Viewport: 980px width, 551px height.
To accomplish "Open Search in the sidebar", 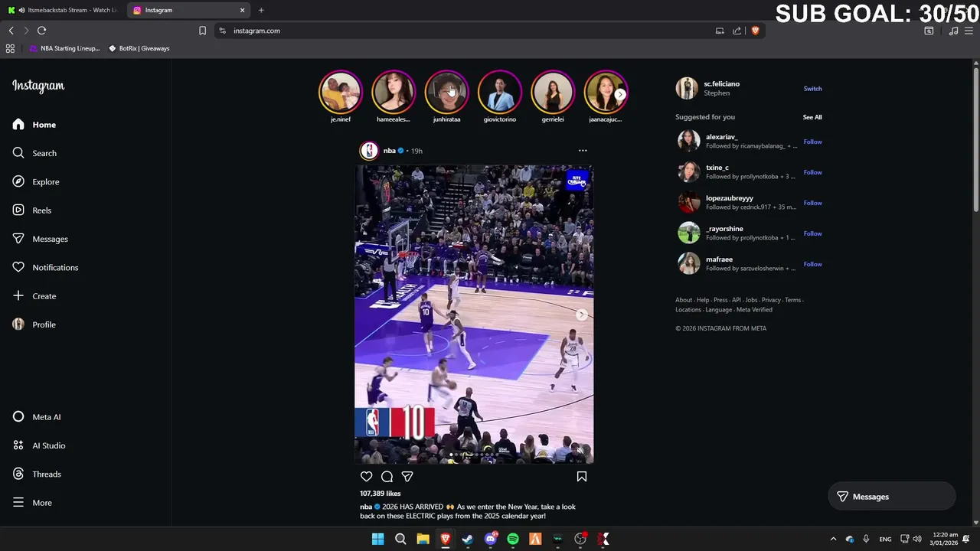I will tap(34, 153).
